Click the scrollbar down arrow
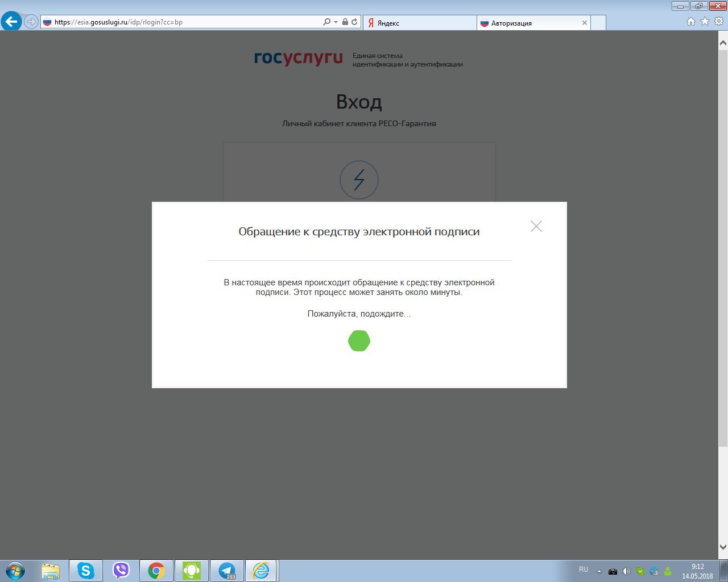The width and height of the screenshot is (728, 582). pyautogui.click(x=723, y=547)
